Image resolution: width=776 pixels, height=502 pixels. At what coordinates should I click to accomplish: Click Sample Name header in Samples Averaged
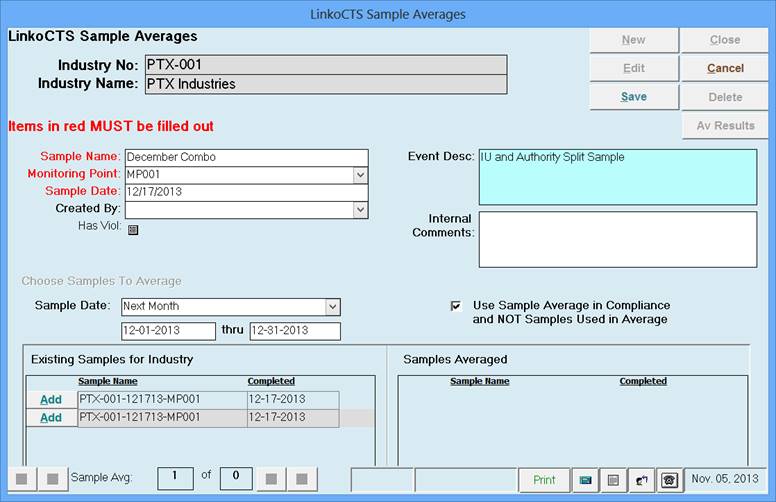point(480,381)
